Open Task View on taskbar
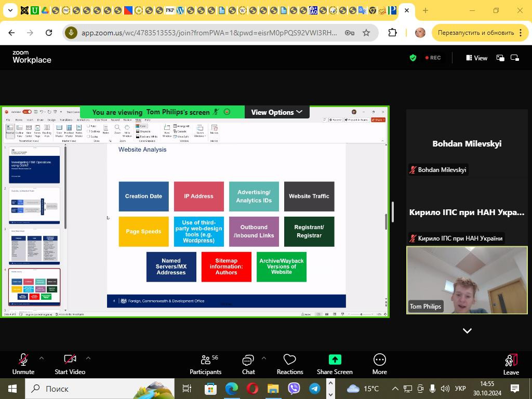The height and width of the screenshot is (399, 532). tap(187, 389)
